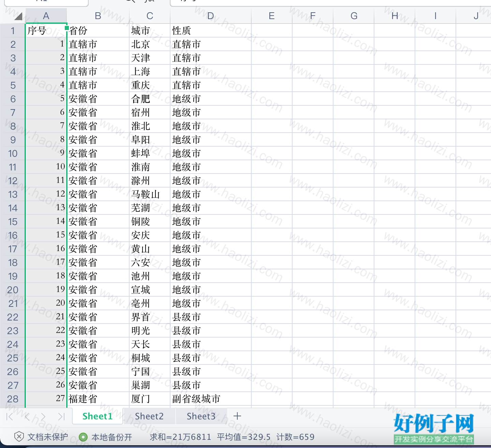Select cell containing 淮北

tap(150, 126)
